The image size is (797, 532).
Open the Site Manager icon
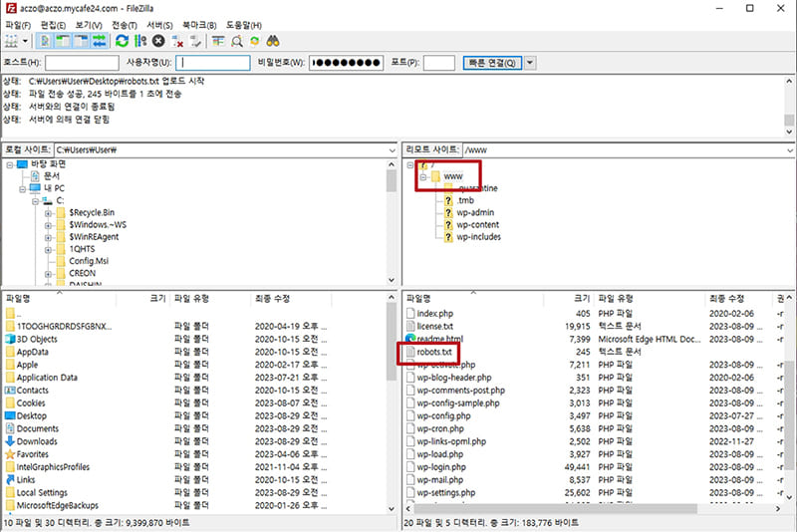tap(11, 41)
